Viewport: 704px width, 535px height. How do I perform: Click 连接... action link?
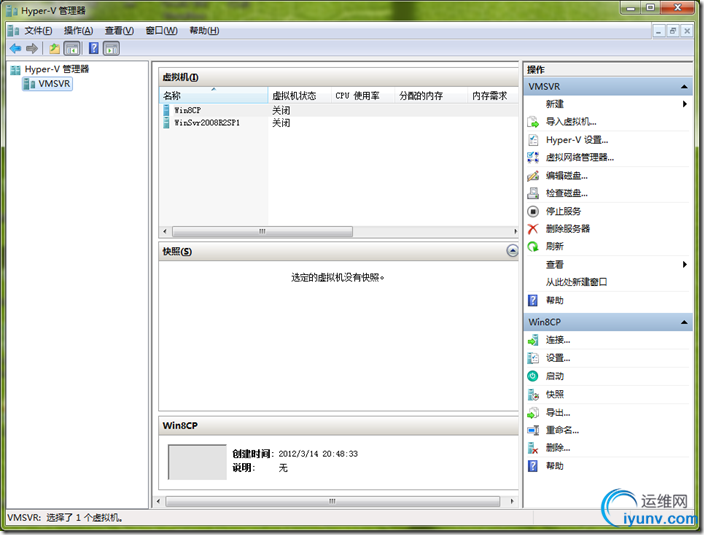(558, 340)
